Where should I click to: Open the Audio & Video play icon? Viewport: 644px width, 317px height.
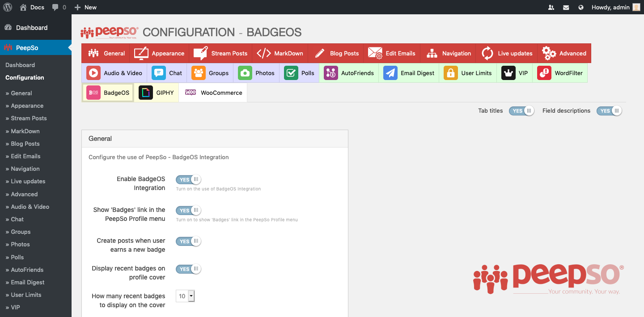(x=93, y=73)
